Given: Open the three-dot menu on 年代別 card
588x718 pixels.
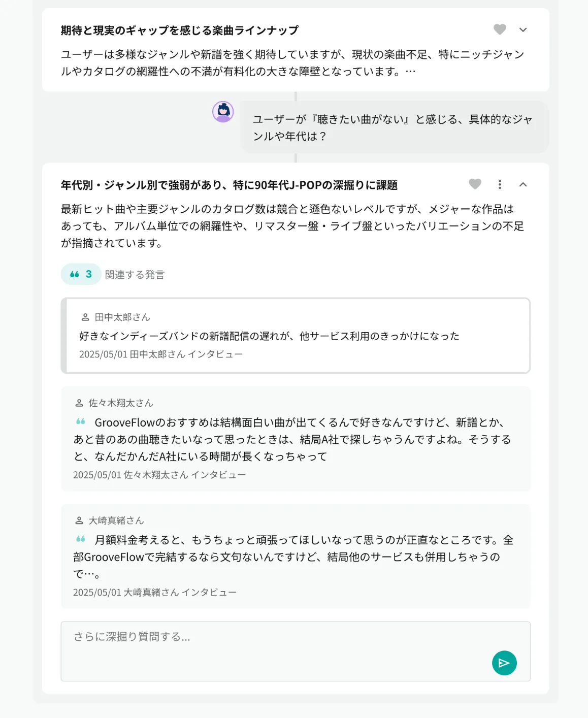Looking at the screenshot, I should click(500, 184).
